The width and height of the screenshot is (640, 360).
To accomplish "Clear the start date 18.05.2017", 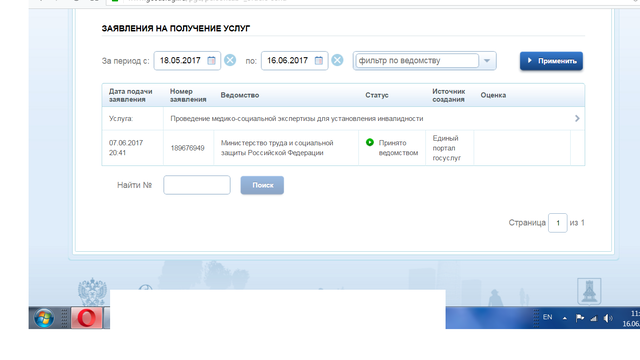I will [x=230, y=60].
